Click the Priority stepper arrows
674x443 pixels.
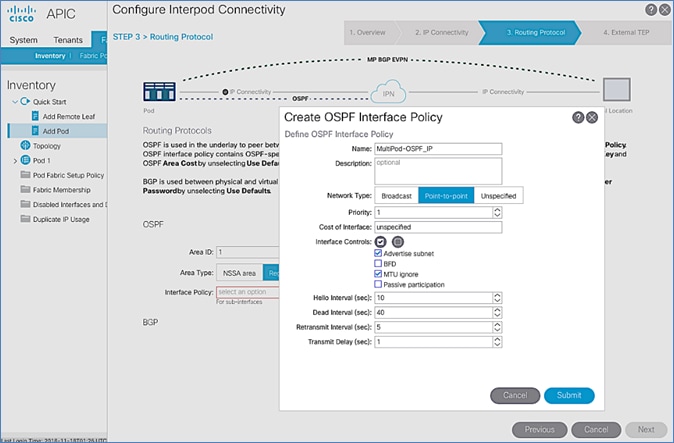(x=497, y=212)
